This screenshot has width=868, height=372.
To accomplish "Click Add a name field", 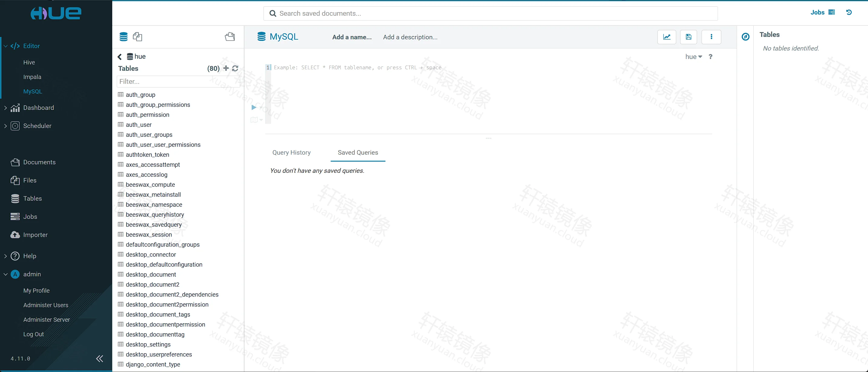I will pos(352,37).
